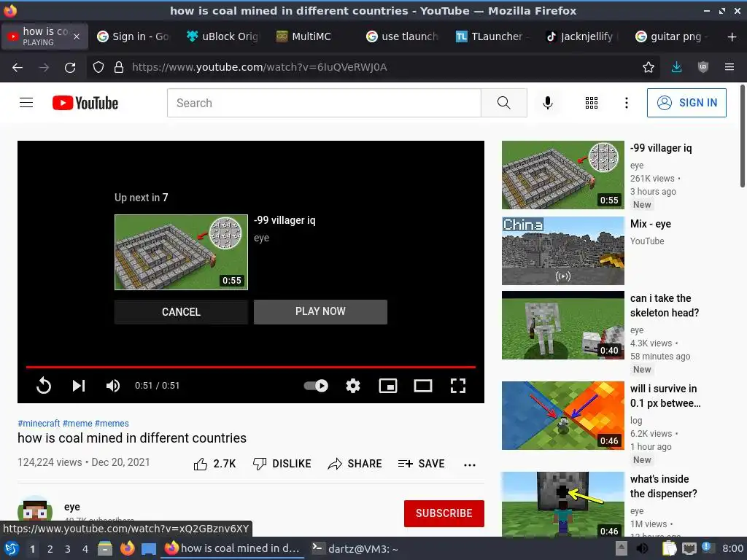This screenshot has height=560, width=747.
Task: Open a new browser tab
Action: [x=732, y=36]
